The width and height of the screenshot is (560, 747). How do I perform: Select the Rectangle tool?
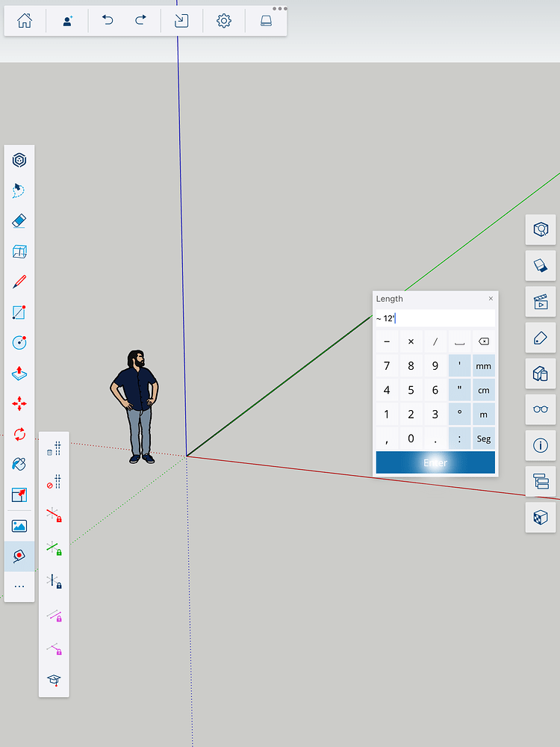coord(19,312)
